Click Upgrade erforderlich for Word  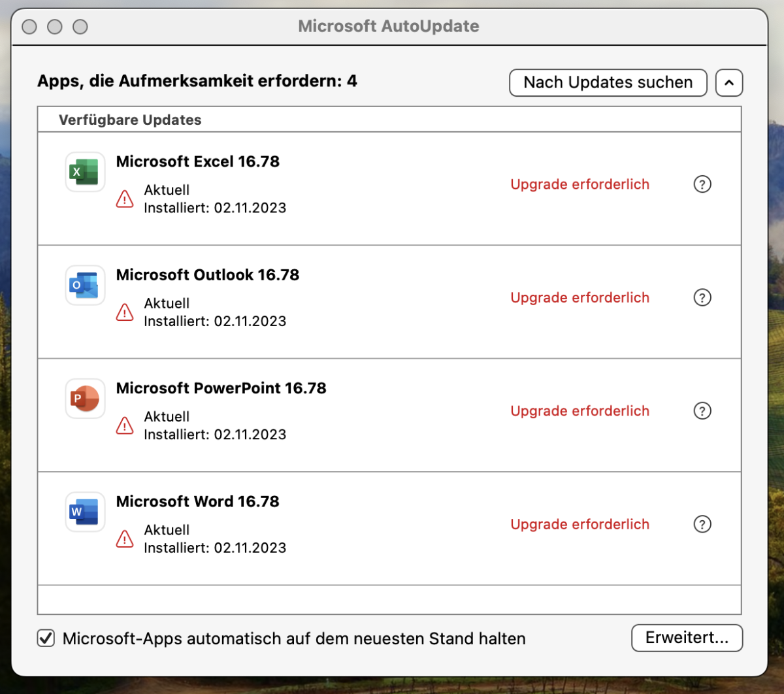pos(580,523)
